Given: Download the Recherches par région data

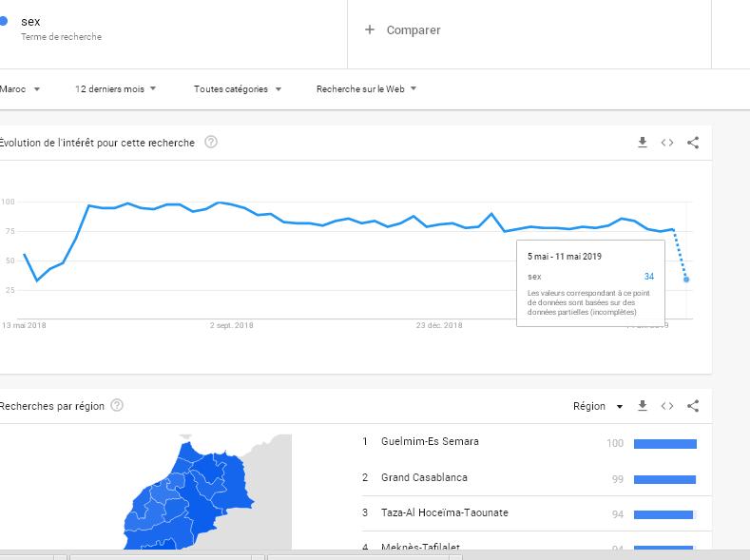Looking at the screenshot, I should pyautogui.click(x=643, y=406).
